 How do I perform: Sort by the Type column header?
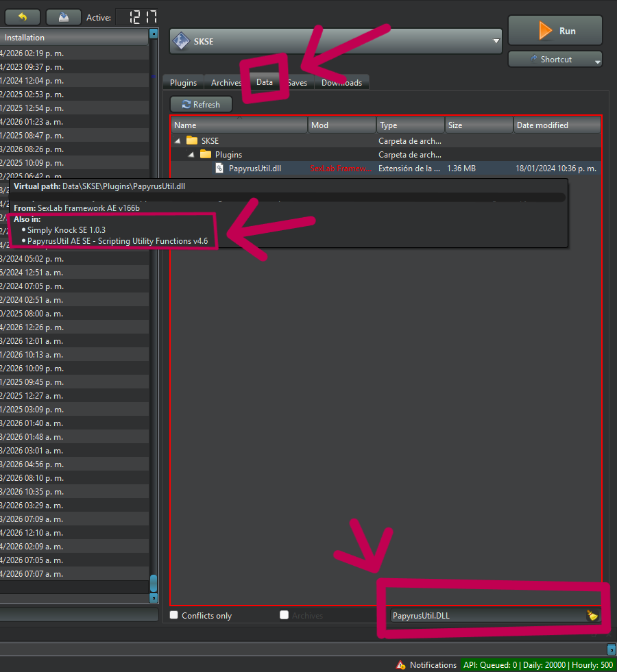pyautogui.click(x=411, y=125)
